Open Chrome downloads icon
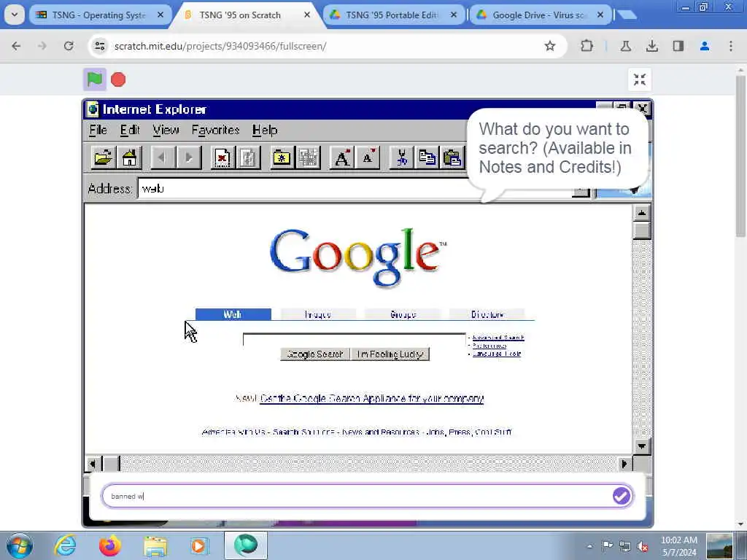The height and width of the screenshot is (560, 747). click(x=651, y=46)
